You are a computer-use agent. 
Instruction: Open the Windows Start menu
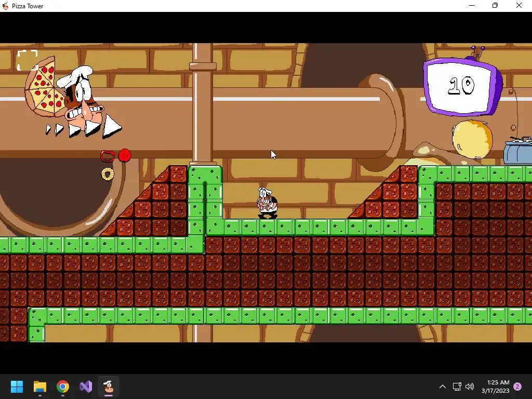click(x=17, y=387)
